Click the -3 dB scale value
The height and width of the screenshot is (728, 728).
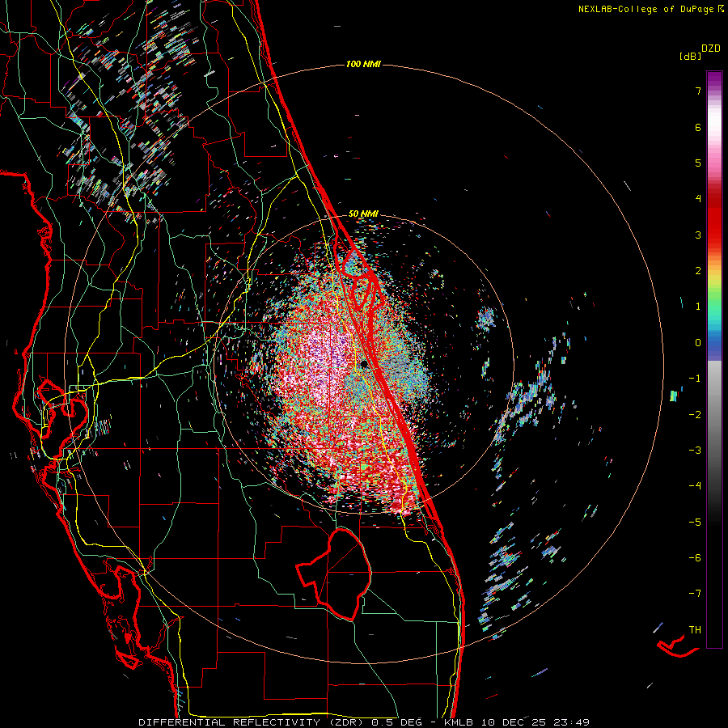pos(695,451)
